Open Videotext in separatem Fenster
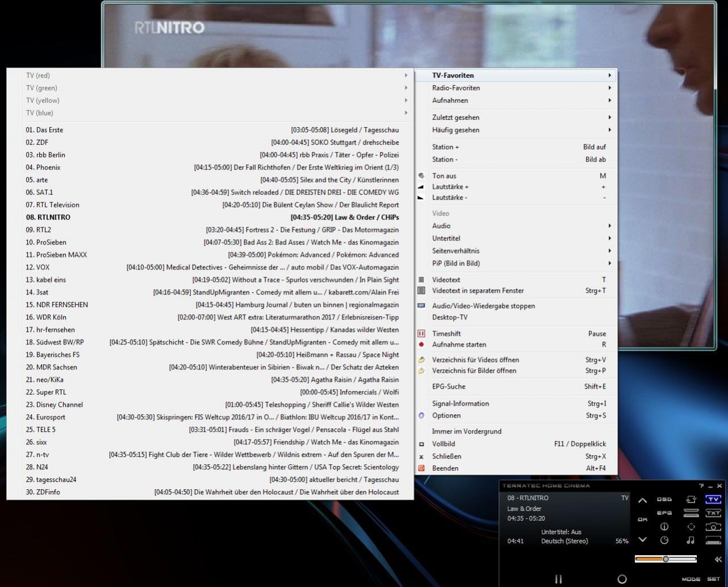 point(516,290)
